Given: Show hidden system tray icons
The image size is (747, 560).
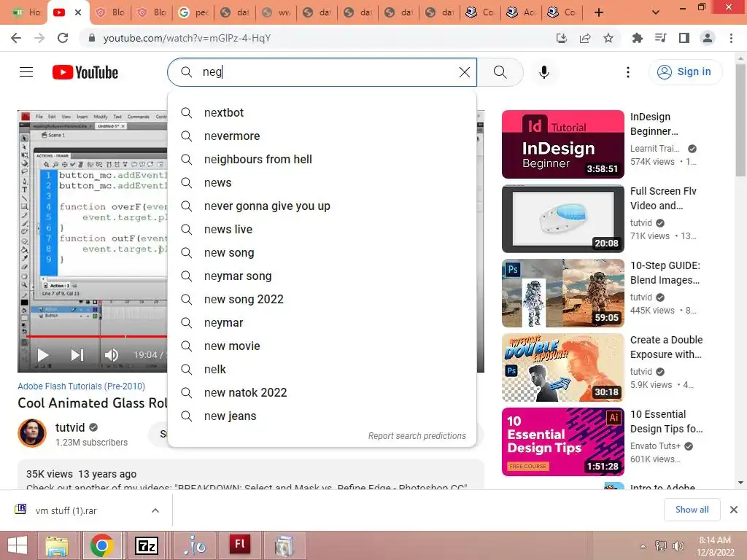Looking at the screenshot, I should point(643,546).
